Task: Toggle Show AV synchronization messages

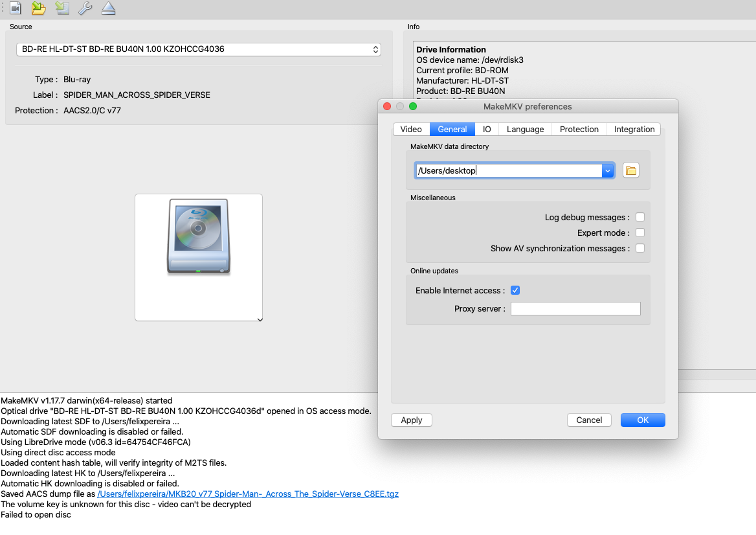Action: 639,248
